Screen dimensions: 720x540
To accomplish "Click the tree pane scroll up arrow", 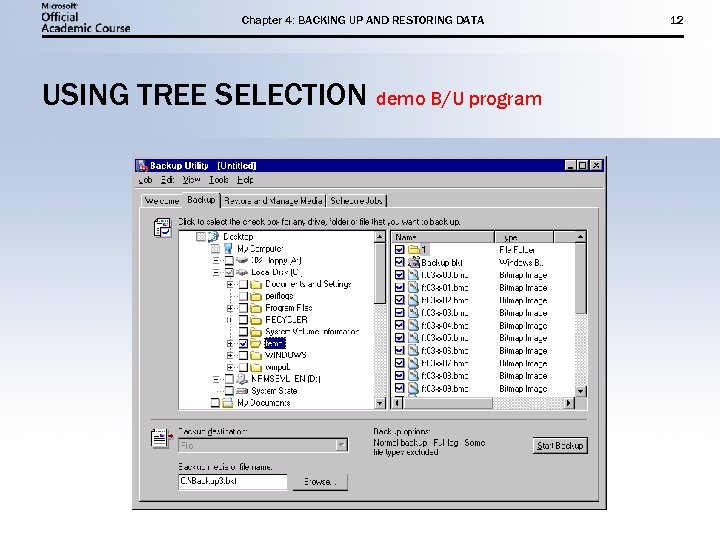I will point(380,237).
